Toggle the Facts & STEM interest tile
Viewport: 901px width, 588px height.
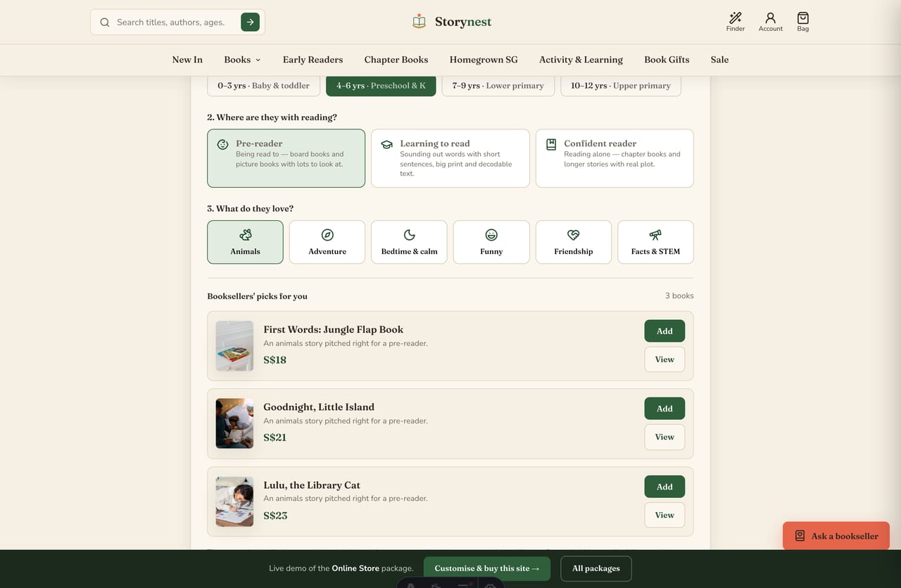(x=655, y=242)
